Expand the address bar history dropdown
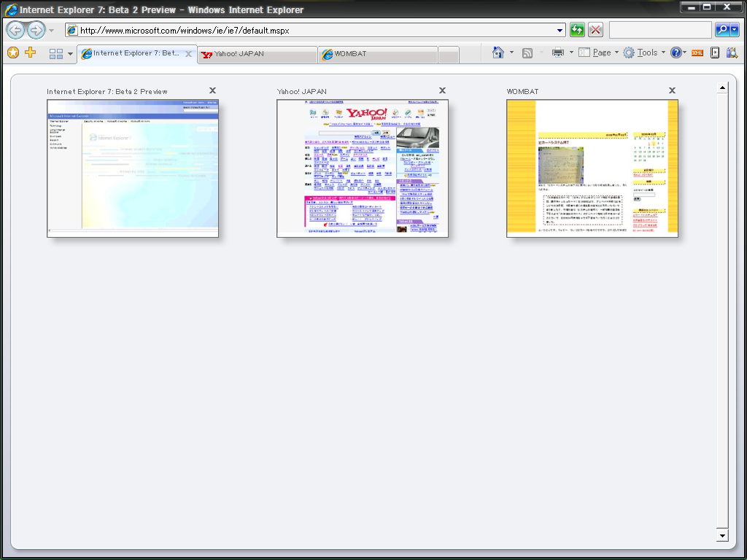This screenshot has height=560, width=747. 560,31
